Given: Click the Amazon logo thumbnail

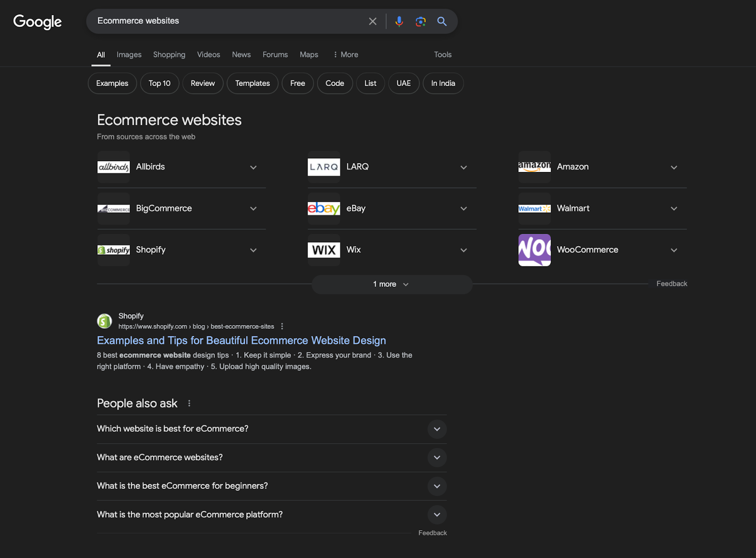Looking at the screenshot, I should [534, 167].
